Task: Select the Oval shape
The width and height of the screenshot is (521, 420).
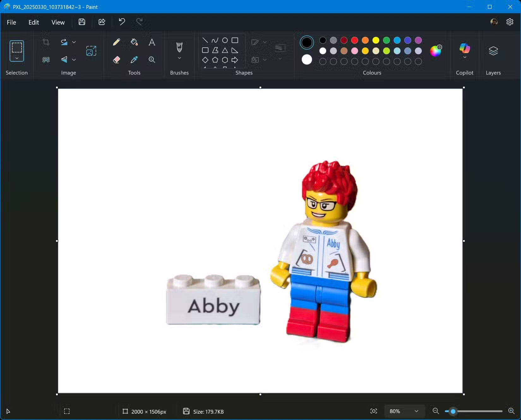Action: pos(225,40)
